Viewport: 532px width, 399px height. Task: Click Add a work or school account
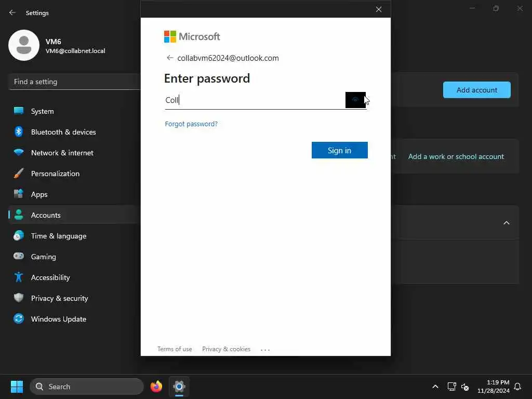456,156
